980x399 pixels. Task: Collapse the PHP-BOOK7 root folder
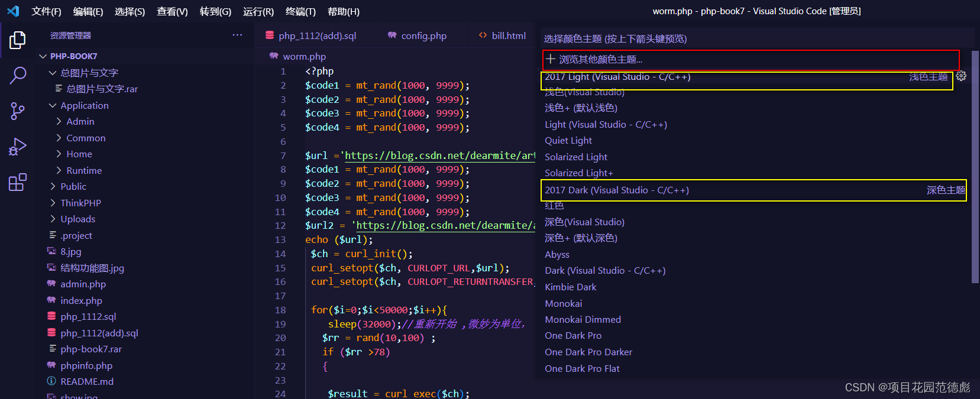43,56
